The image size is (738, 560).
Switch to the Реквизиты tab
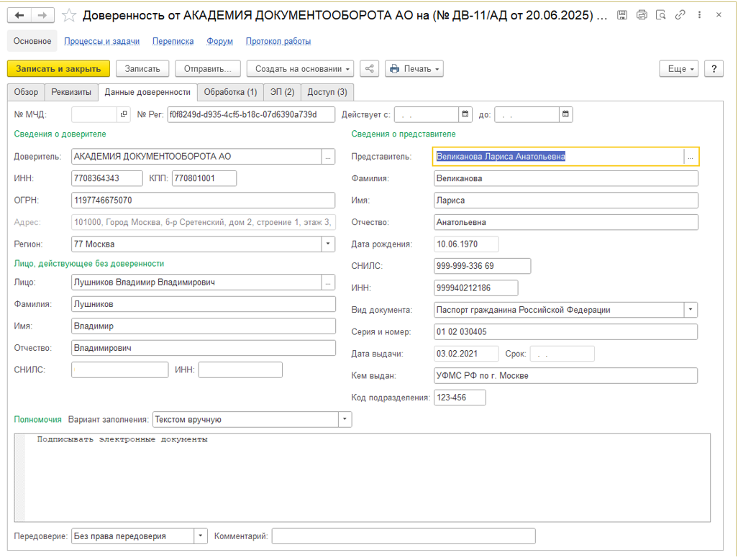point(71,92)
